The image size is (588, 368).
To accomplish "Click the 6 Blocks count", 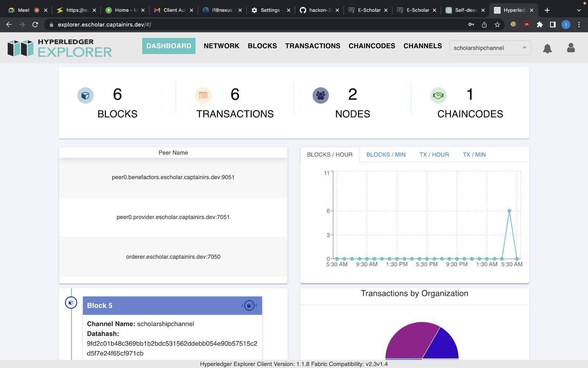I will point(117,95).
